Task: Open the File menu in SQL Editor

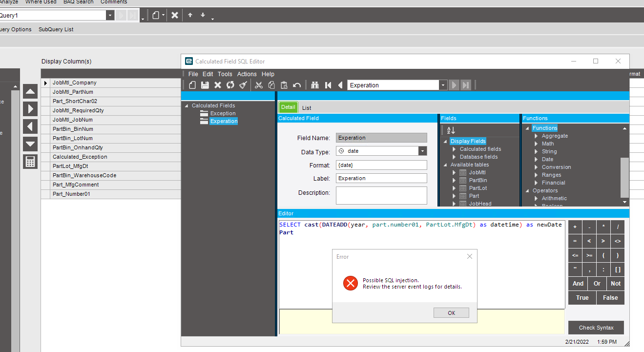Action: point(193,74)
